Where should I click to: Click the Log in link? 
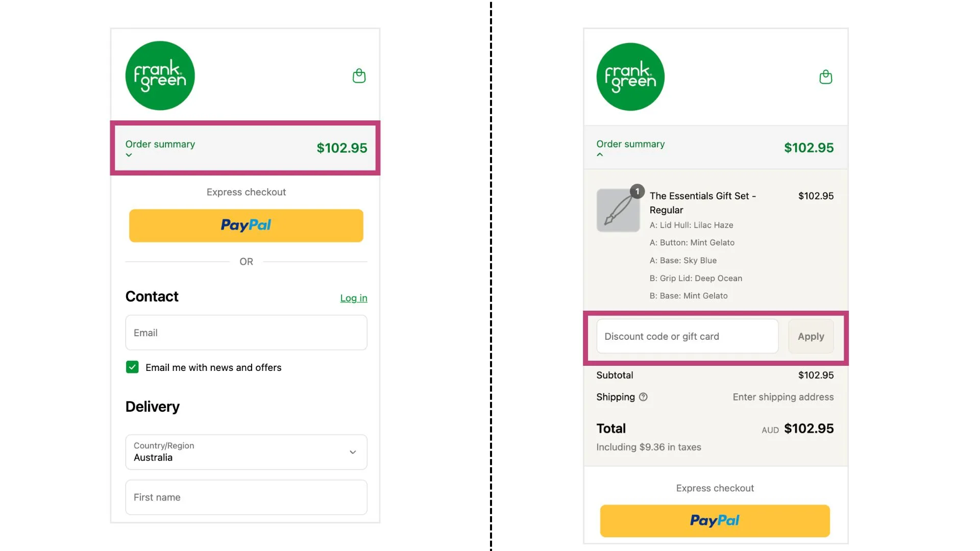pos(354,298)
